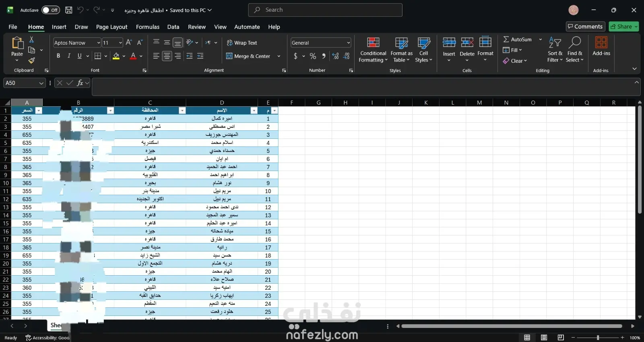644x342 pixels.
Task: Open Conditional Formatting menu
Action: [373, 50]
